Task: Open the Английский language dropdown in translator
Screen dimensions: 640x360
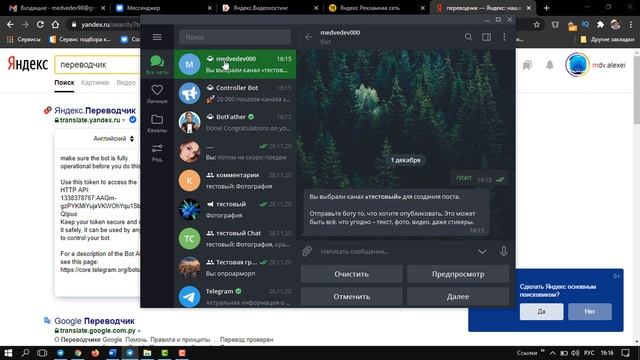Action: click(113, 139)
